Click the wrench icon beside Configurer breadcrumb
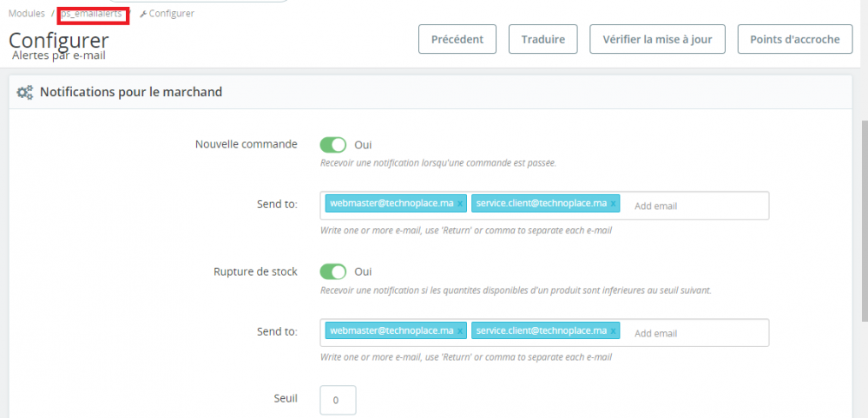 [x=143, y=14]
